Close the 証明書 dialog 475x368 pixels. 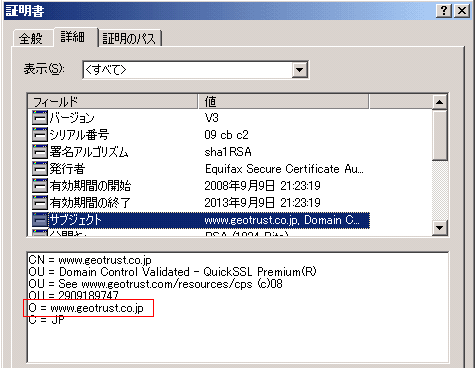coord(462,11)
